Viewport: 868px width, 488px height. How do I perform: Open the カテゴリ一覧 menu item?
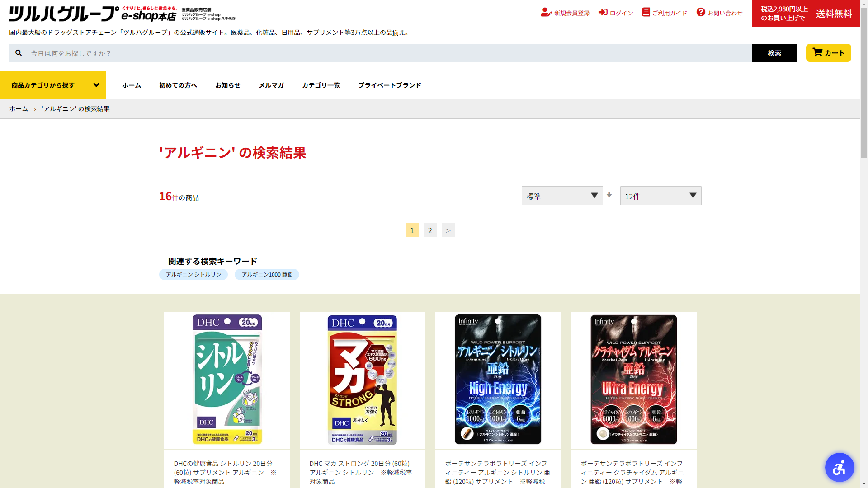pyautogui.click(x=321, y=85)
